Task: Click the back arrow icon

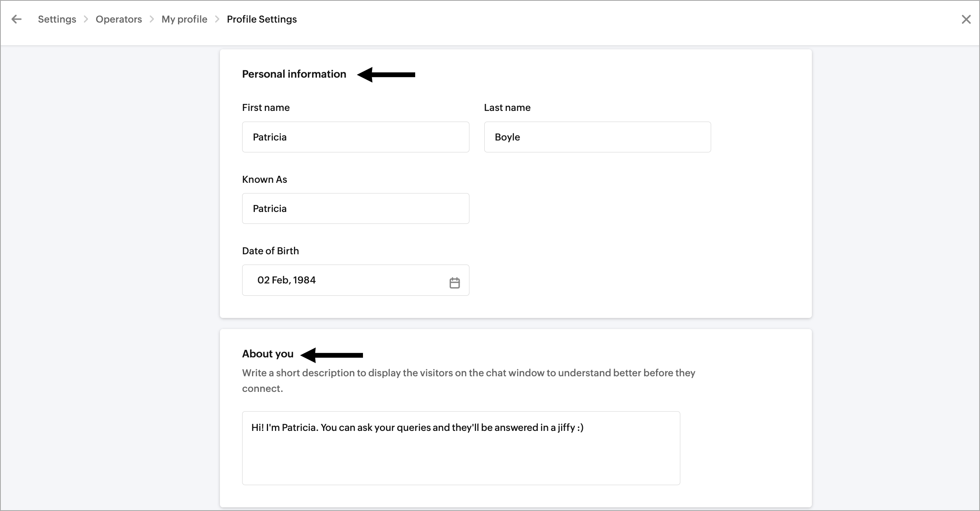Action: (x=16, y=19)
